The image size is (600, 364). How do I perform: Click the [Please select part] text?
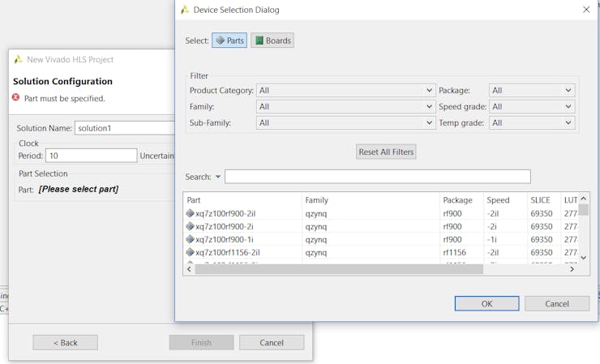click(x=79, y=189)
